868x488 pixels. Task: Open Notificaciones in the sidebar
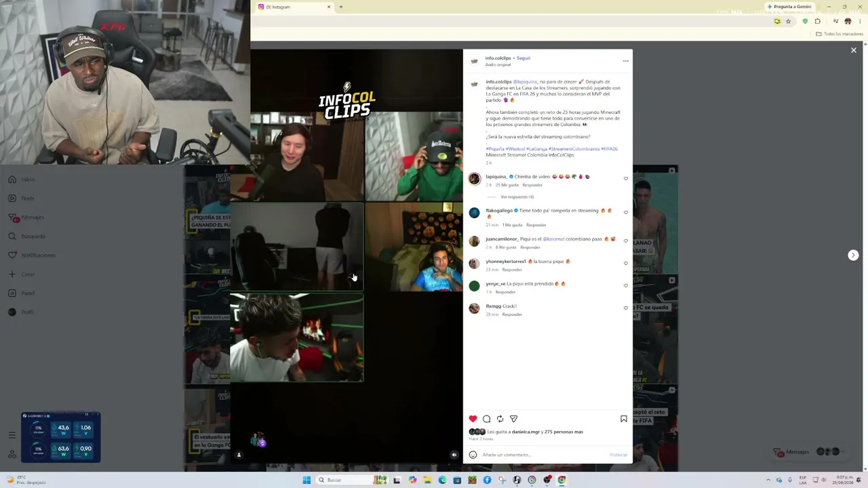point(33,256)
